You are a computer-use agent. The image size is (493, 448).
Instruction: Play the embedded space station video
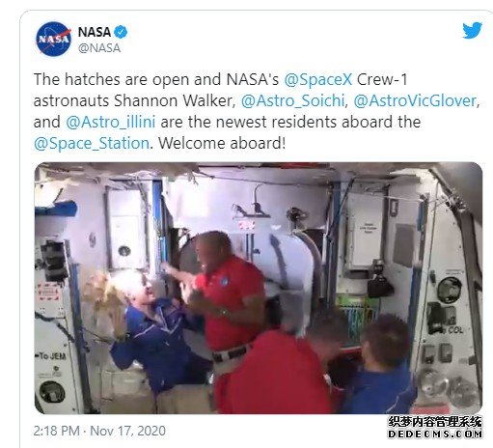[259, 288]
